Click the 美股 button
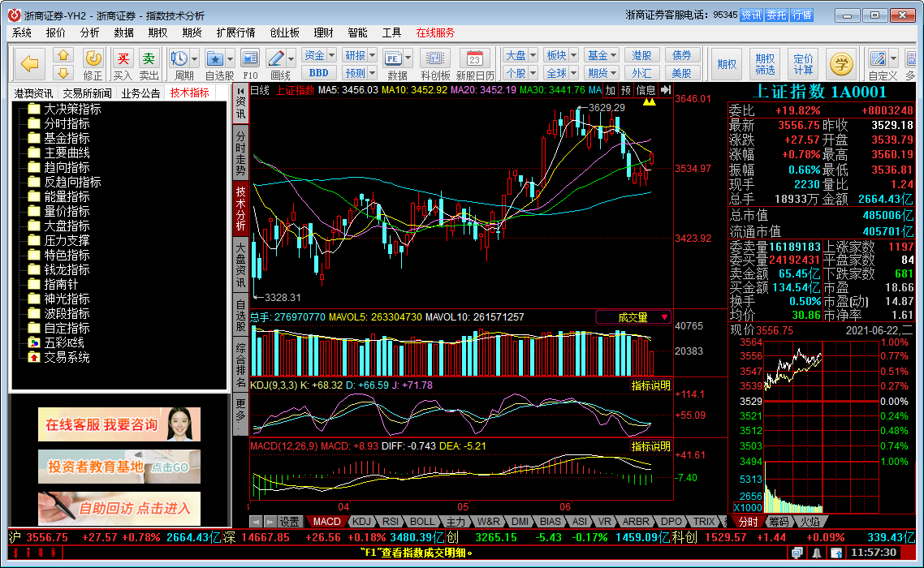Image resolution: width=924 pixels, height=568 pixels. [x=682, y=73]
